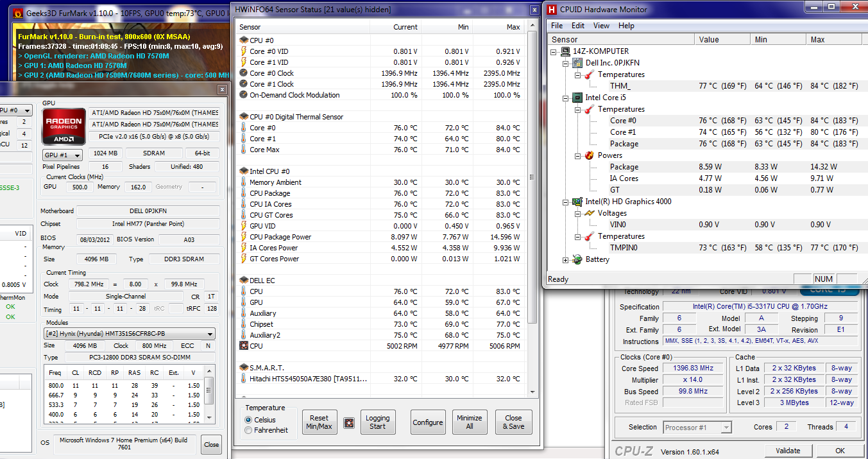Click chip icon beside DELL EC

tap(243, 281)
